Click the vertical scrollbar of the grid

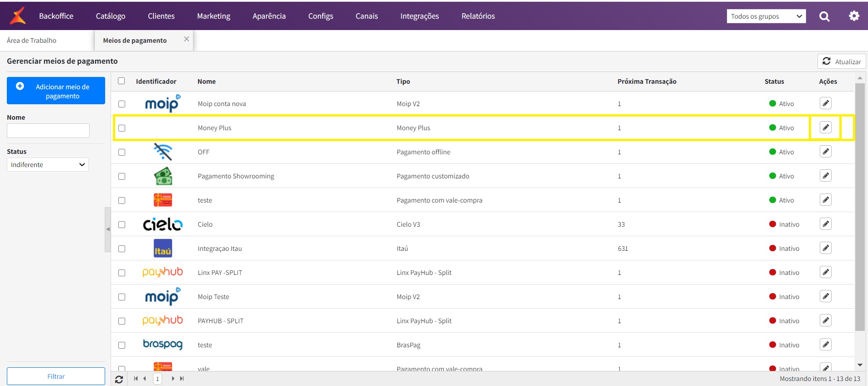pos(860,207)
